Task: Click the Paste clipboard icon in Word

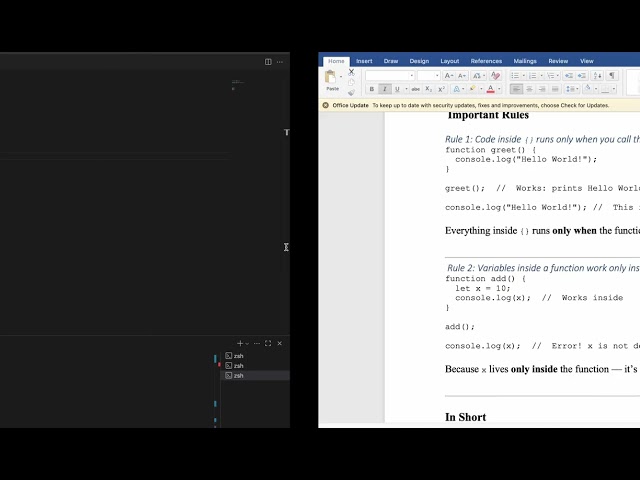Action: pos(330,77)
